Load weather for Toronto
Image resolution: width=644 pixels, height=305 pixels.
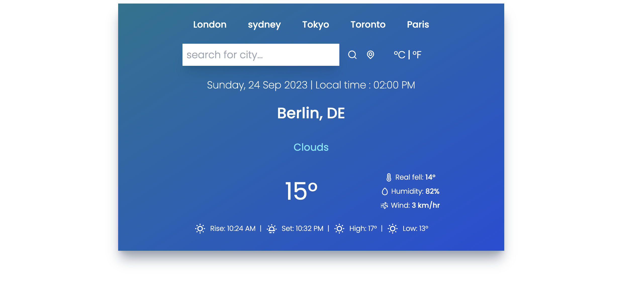[x=368, y=25]
